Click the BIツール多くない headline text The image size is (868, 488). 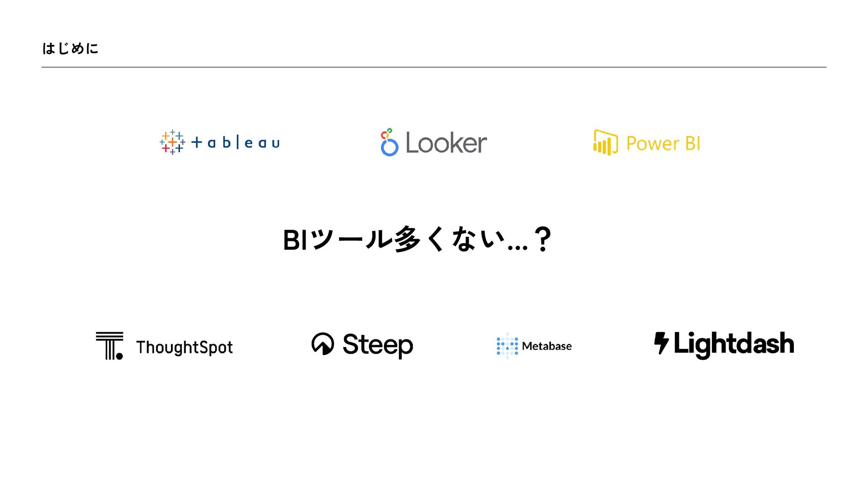(416, 239)
